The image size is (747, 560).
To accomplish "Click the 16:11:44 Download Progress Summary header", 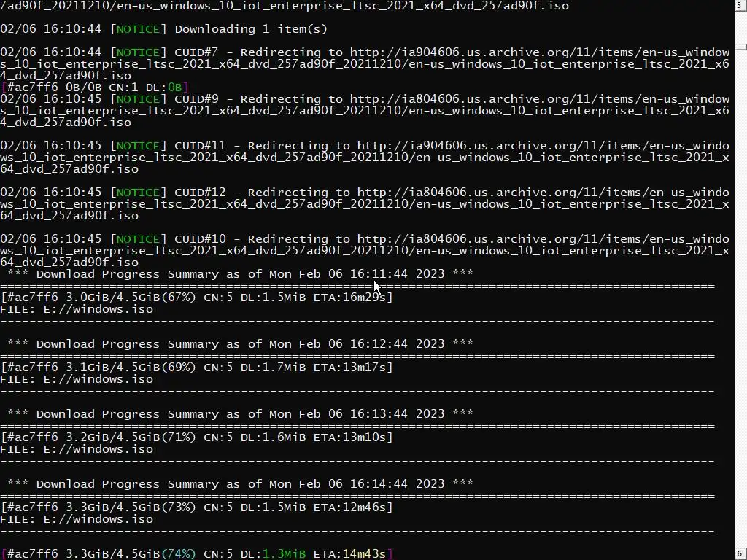I will pos(241,274).
